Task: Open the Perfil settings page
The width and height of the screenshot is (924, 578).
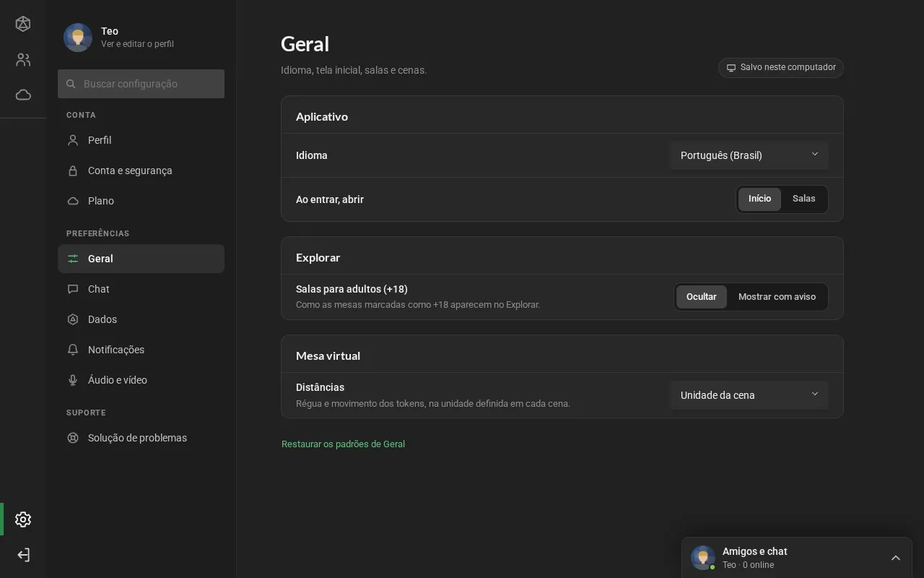Action: coord(141,140)
